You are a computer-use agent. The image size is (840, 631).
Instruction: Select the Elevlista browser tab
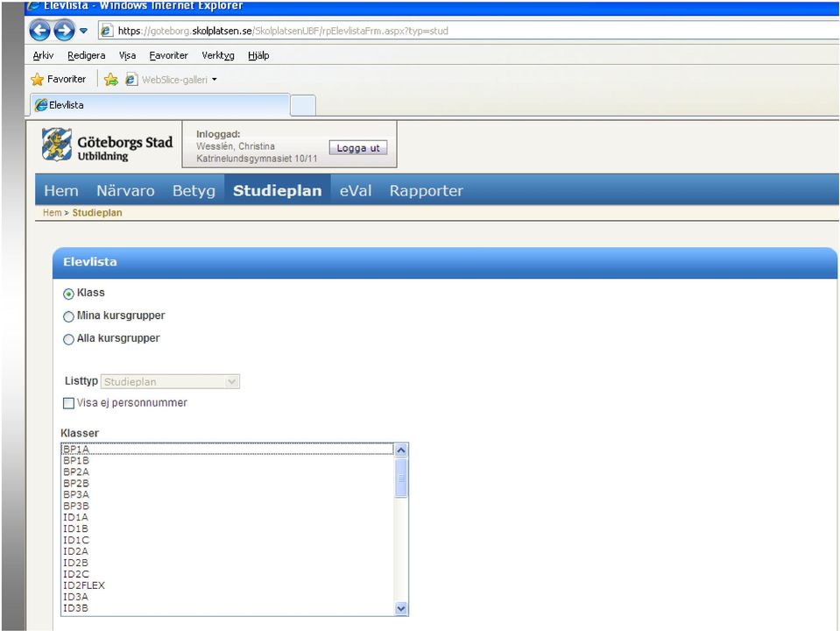click(x=160, y=105)
